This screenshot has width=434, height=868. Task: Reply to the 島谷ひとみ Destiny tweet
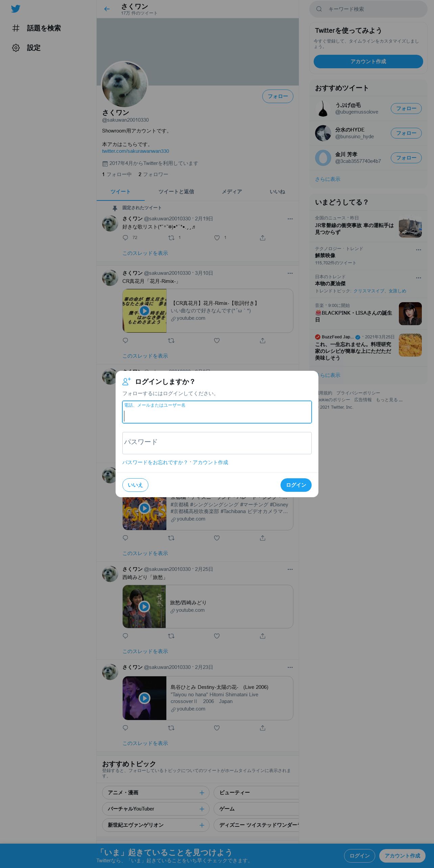[125, 728]
